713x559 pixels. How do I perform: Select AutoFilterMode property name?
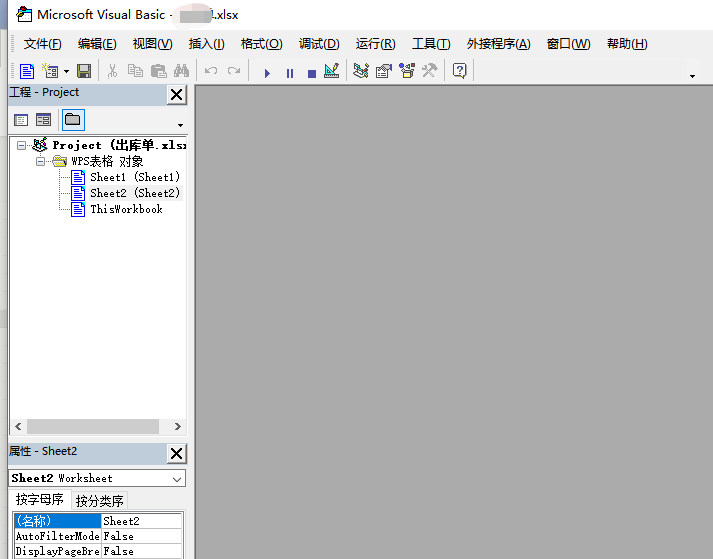pyautogui.click(x=57, y=536)
